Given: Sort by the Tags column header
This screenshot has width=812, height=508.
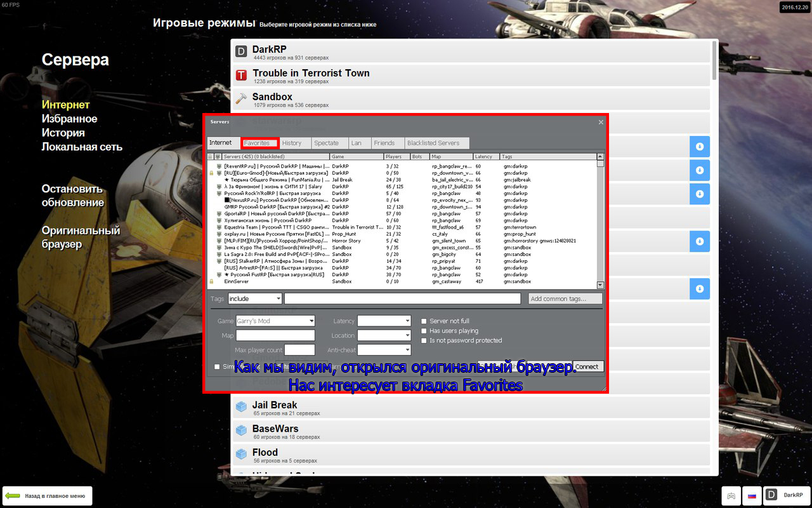Looking at the screenshot, I should click(x=549, y=156).
